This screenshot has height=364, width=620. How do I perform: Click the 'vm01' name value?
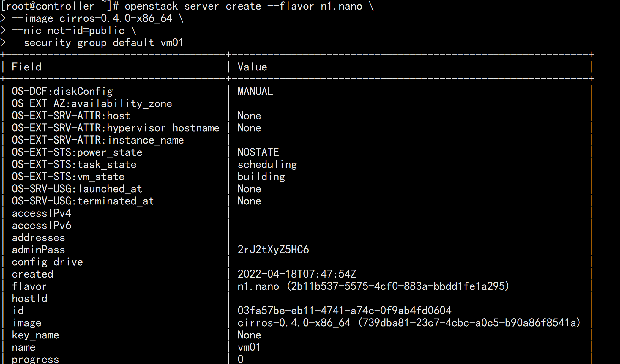[x=249, y=347]
